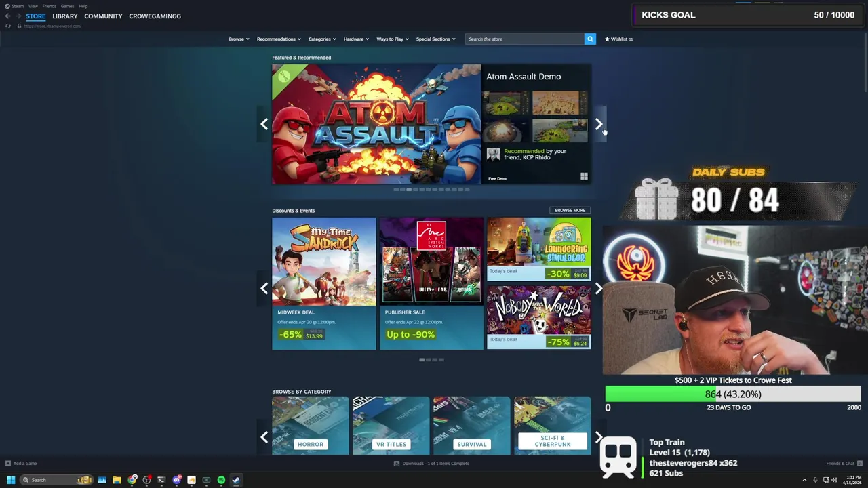Screen dimensions: 868x488
Task: Open the Games menu
Action: (67, 6)
